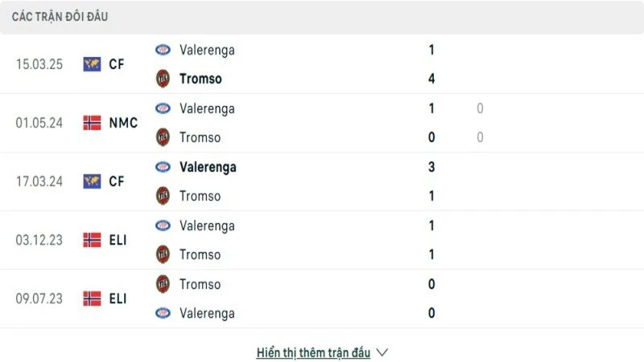
Task: Select the NMC competition label
Action: point(123,123)
